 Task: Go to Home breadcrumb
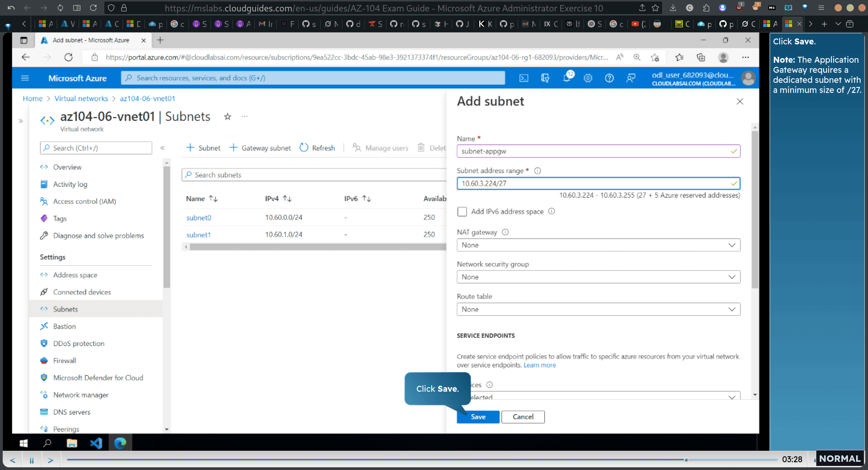32,98
